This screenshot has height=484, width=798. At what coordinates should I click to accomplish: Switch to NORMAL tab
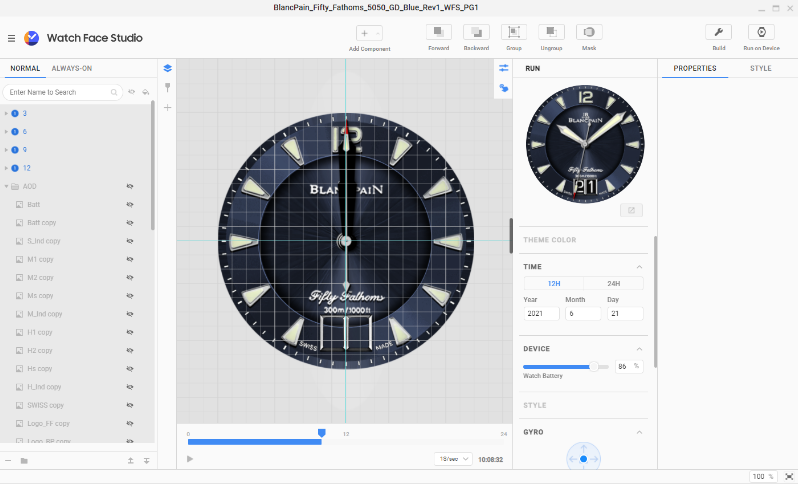[25, 68]
